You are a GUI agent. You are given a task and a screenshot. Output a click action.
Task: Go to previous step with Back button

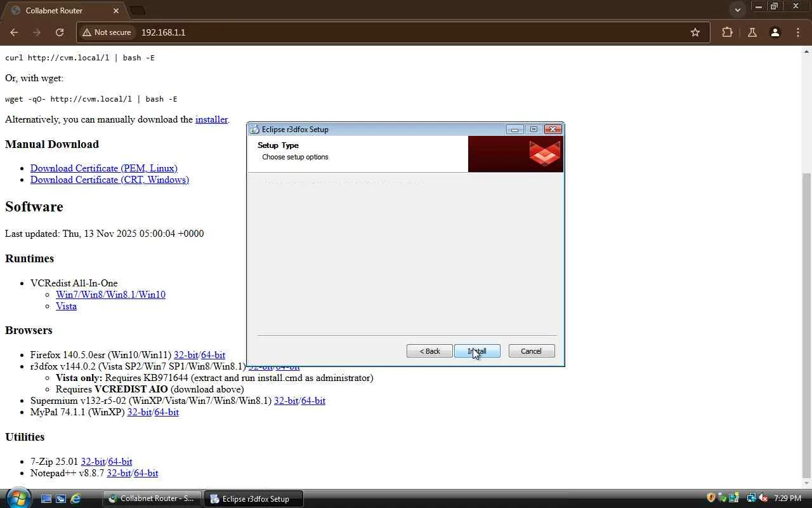[x=429, y=351]
